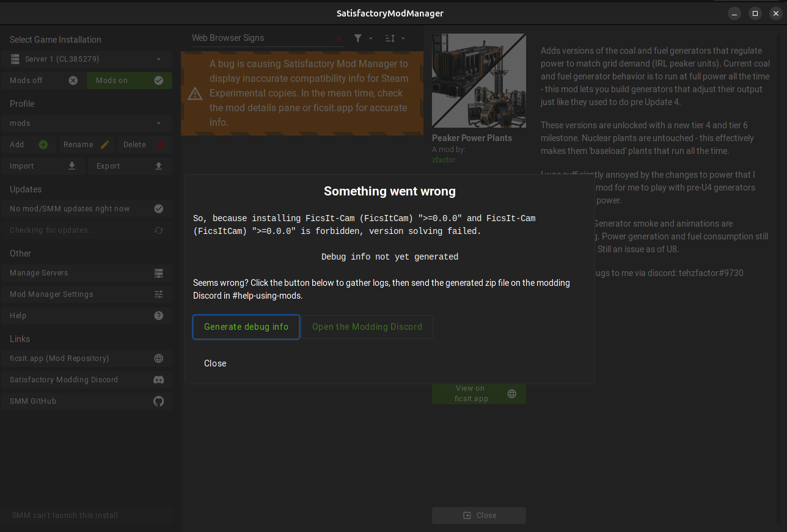
Task: Click the exit icon in the bottom Close button
Action: (467, 516)
